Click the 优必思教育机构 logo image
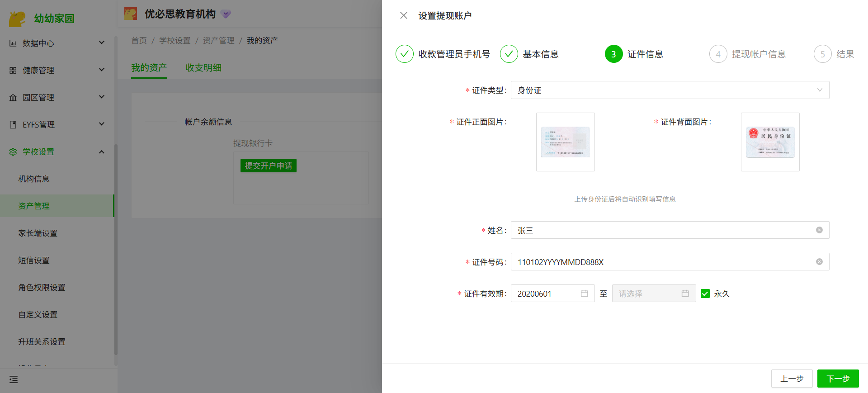 [x=131, y=14]
